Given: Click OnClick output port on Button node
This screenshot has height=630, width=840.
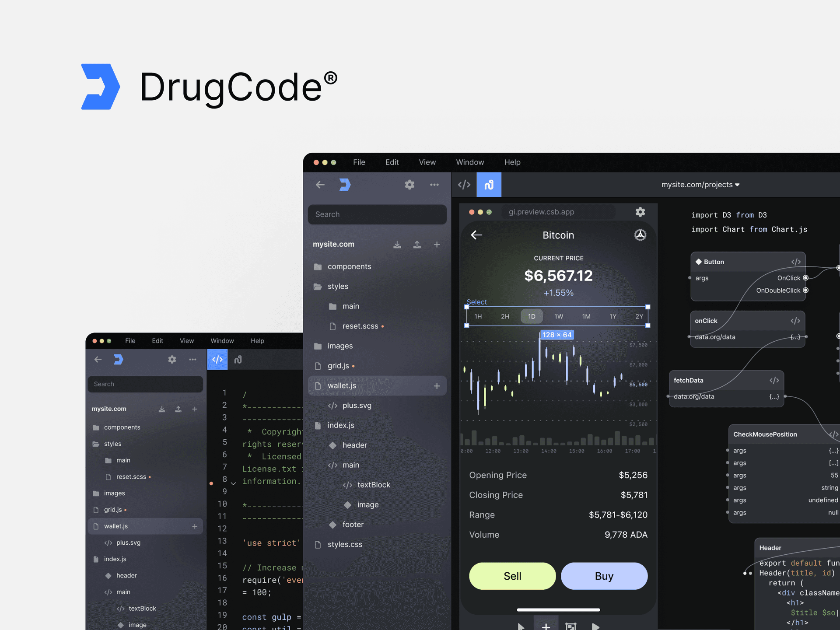Looking at the screenshot, I should [805, 278].
